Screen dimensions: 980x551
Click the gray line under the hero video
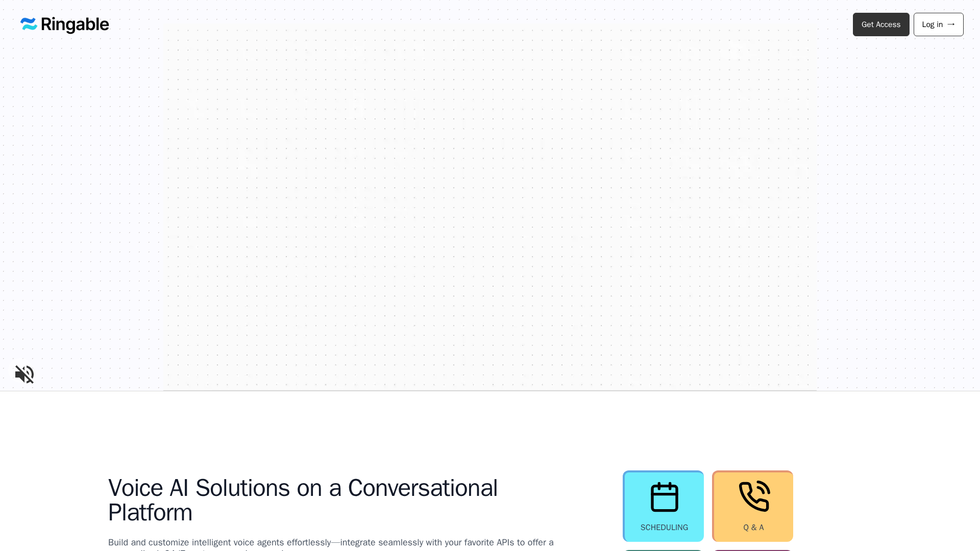pyautogui.click(x=490, y=390)
